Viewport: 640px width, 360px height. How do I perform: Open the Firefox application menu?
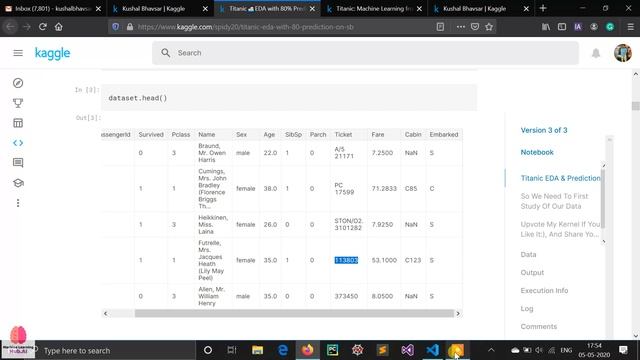[x=631, y=27]
